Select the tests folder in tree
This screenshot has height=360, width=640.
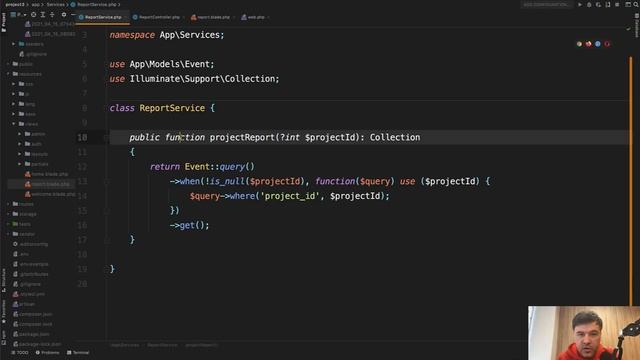point(22,224)
